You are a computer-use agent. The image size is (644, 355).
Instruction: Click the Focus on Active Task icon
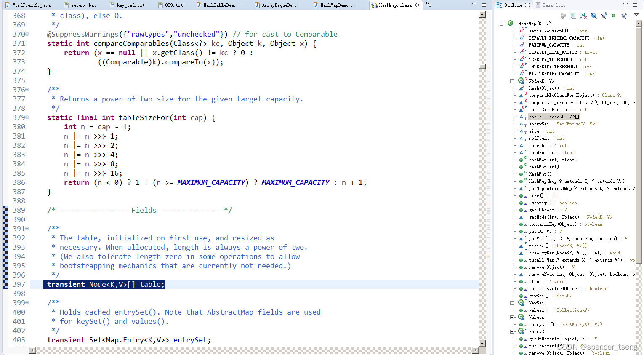point(563,16)
